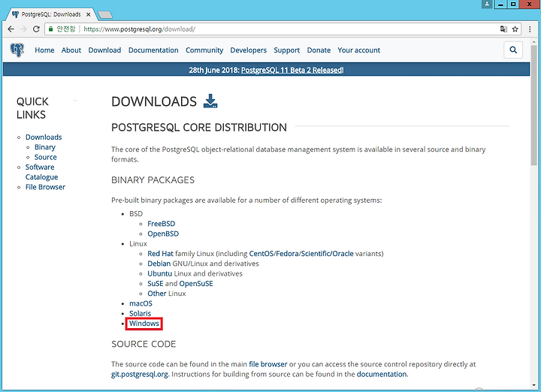The height and width of the screenshot is (392, 541).
Task: Open the file browser link
Action: 268,364
